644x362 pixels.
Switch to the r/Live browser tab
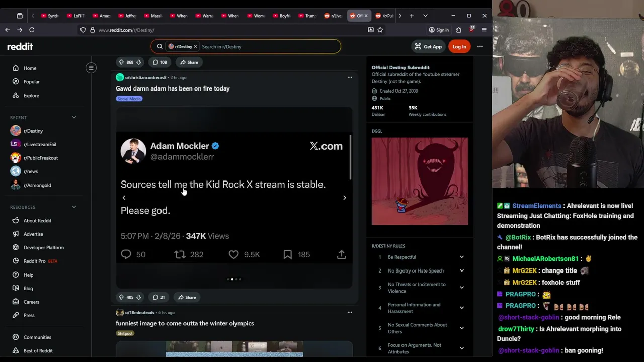(333, 16)
